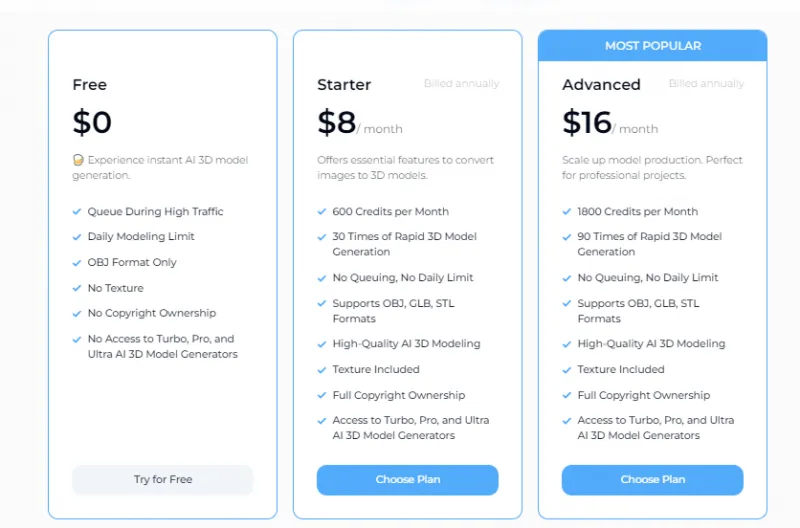Click checkmark beside OBJ Format Only
800x528 pixels.
77,263
